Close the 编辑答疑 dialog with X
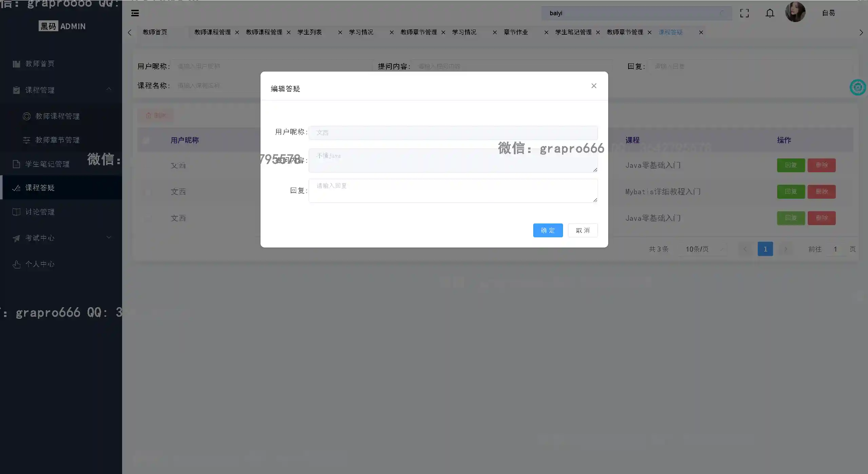 click(594, 86)
